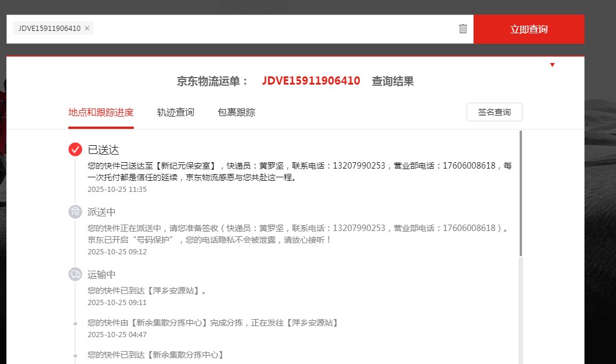Image resolution: width=616 pixels, height=364 pixels.
Task: Click the JDVE15911906410 tag in the search box
Action: (49, 29)
